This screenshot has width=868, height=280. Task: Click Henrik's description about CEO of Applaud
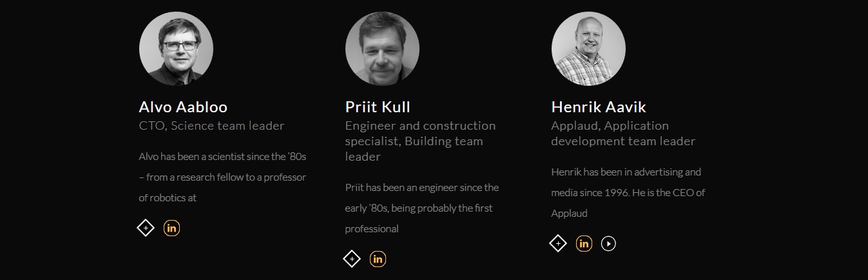tap(628, 192)
